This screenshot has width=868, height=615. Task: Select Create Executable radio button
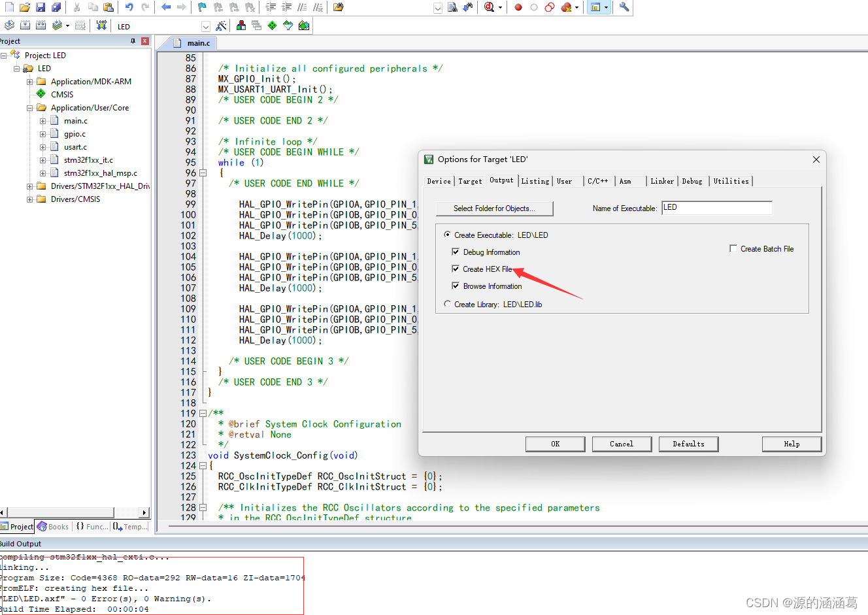(447, 235)
